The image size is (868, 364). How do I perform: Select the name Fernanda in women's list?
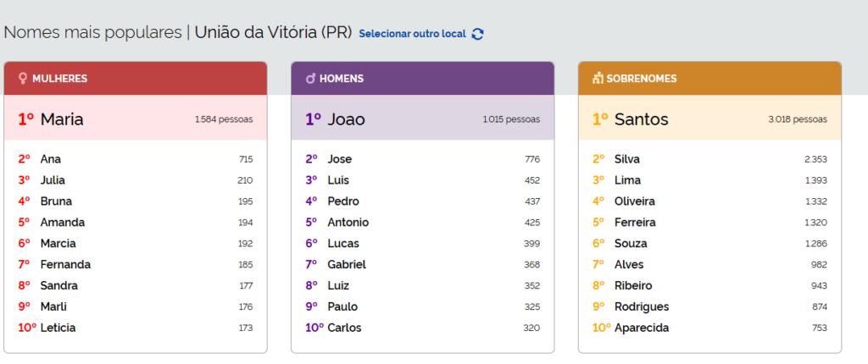pyautogui.click(x=65, y=265)
